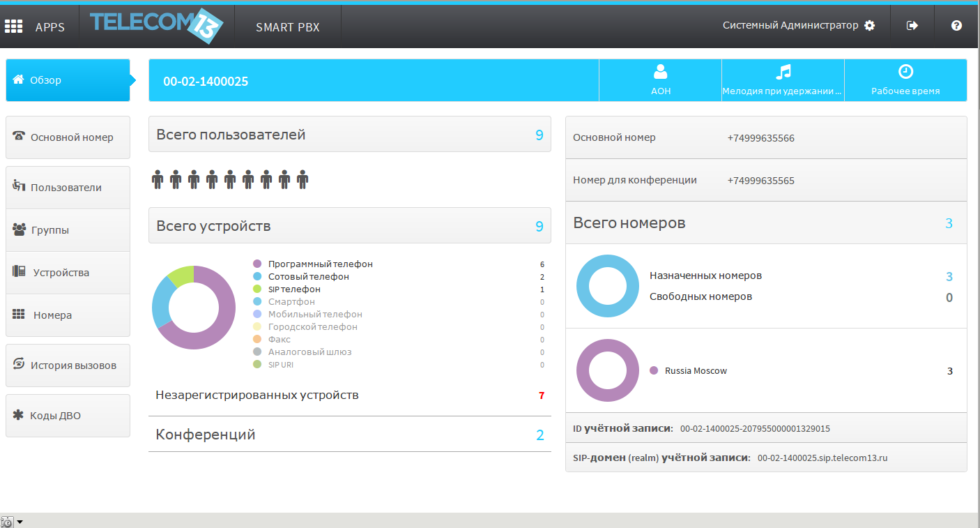Select Факс legend entry
The image size is (980, 528).
tap(280, 340)
